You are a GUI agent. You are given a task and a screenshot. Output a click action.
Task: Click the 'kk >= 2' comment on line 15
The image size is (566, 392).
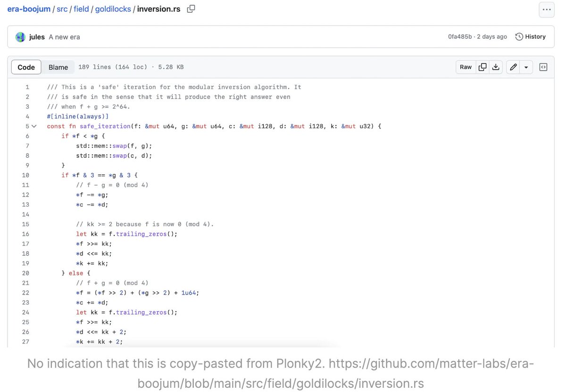click(x=145, y=224)
